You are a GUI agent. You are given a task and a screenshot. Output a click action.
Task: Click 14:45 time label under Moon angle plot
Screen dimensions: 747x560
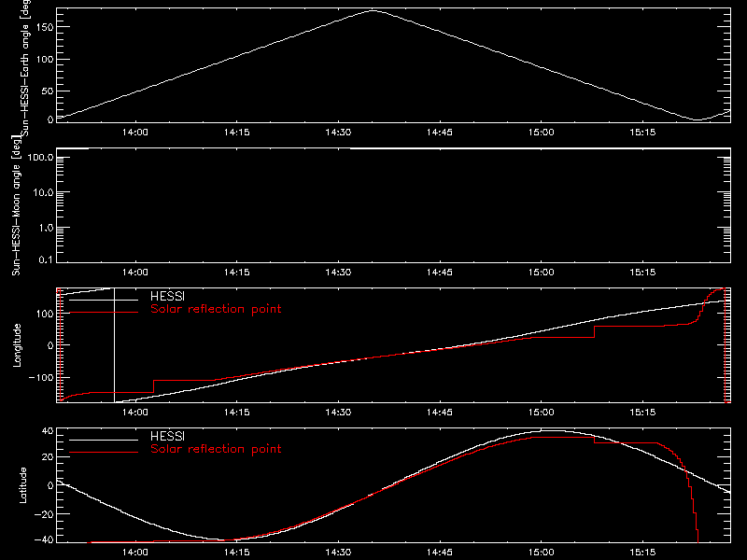coord(440,273)
